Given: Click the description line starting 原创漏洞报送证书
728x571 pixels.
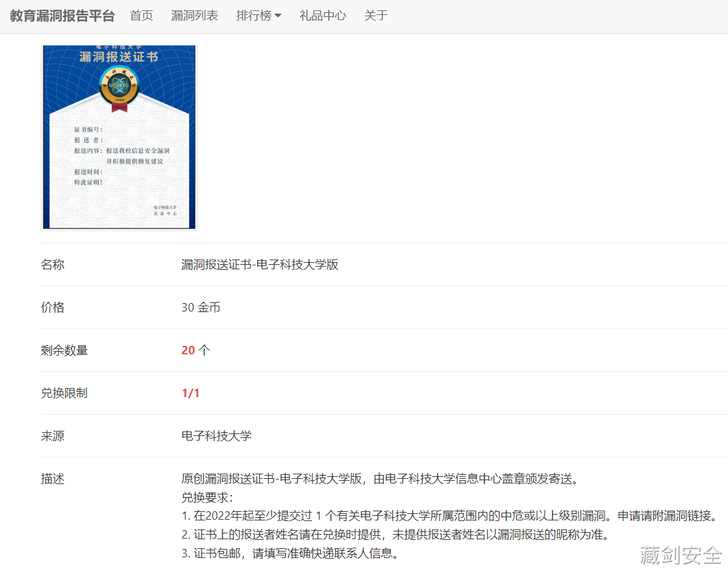Looking at the screenshot, I should click(x=382, y=479).
